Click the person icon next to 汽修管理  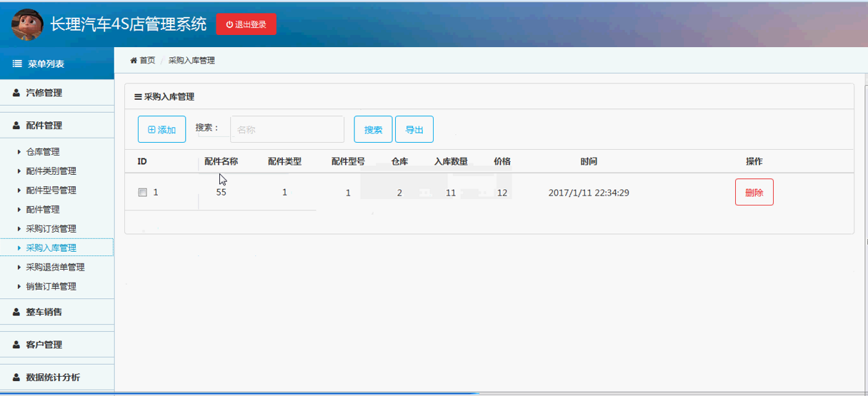coord(16,93)
